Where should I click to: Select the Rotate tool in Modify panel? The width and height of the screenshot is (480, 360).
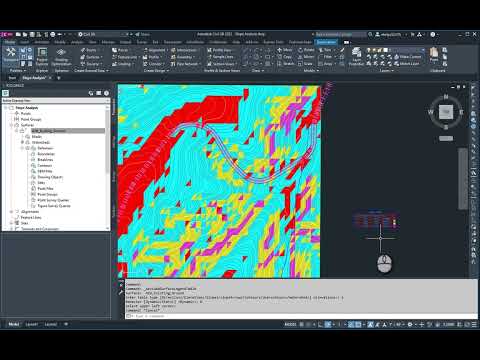[306, 50]
